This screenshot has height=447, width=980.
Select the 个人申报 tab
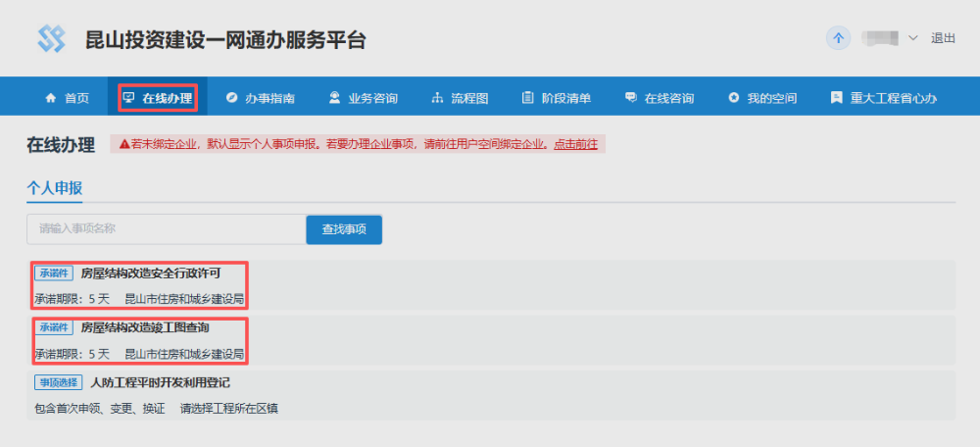pos(54,188)
